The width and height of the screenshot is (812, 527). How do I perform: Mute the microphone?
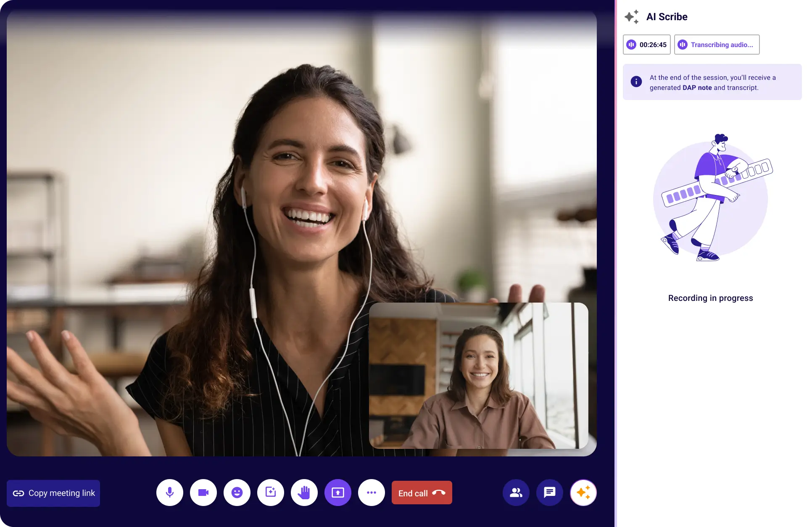coord(170,493)
